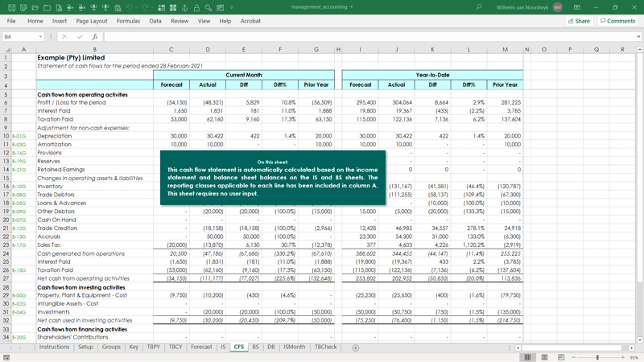Click the Open folder icon in quick access toolbar
This screenshot has width=644, height=362.
35,8
